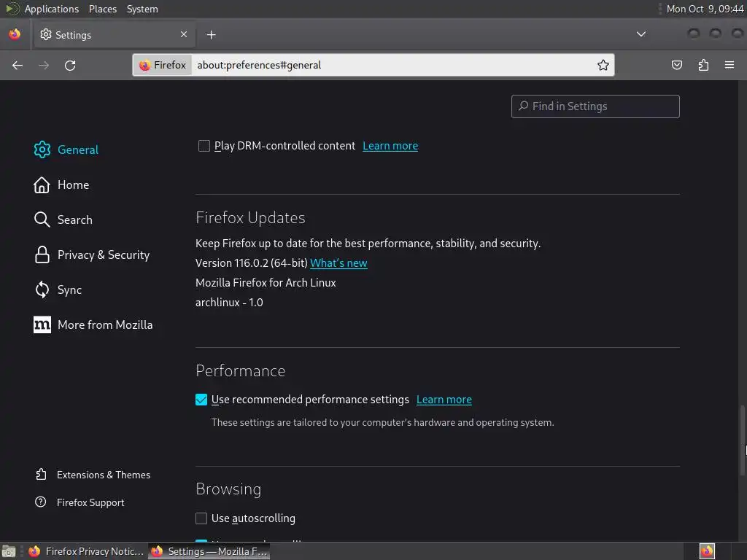Open the Places menu
Screen dimensions: 747x560
(103, 9)
